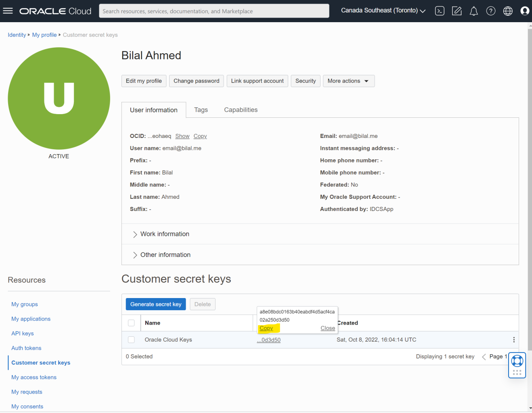This screenshot has height=413, width=532.
Task: Open the announcements bell icon
Action: (474, 11)
